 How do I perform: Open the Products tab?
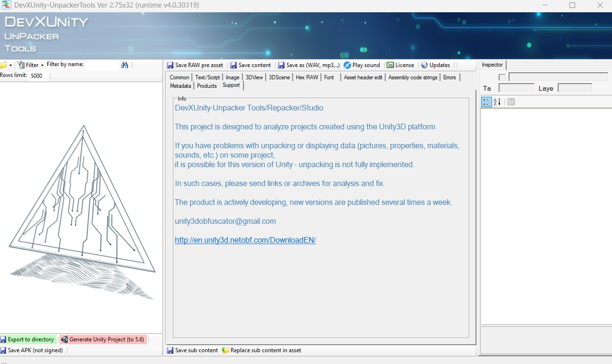coord(207,86)
